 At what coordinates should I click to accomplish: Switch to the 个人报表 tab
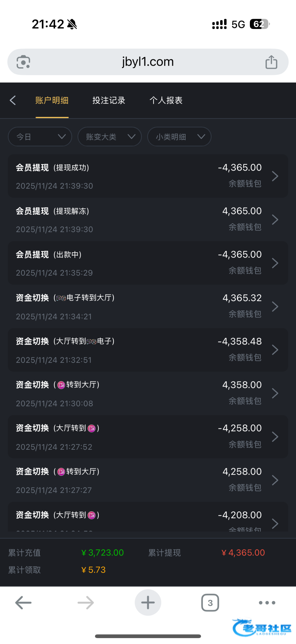tap(166, 100)
